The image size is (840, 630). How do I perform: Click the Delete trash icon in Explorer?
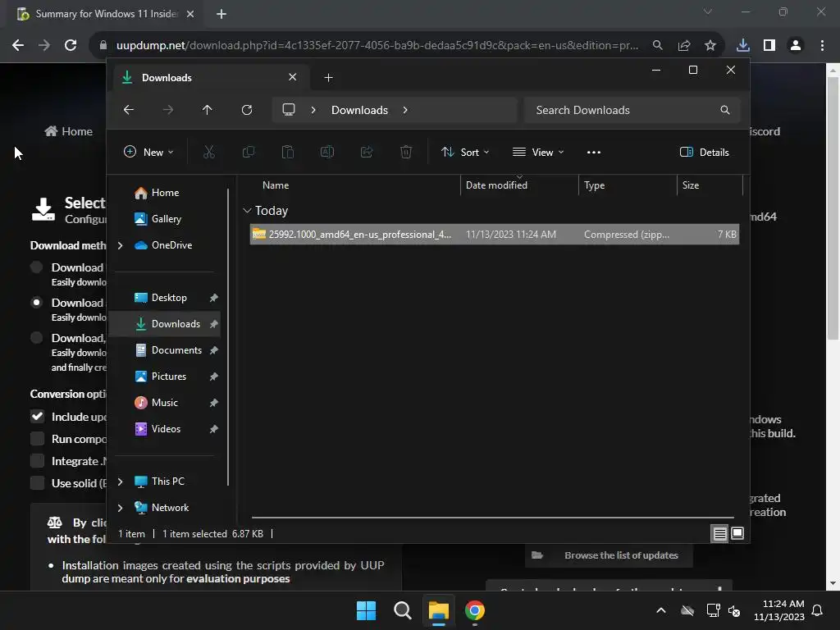pyautogui.click(x=406, y=152)
